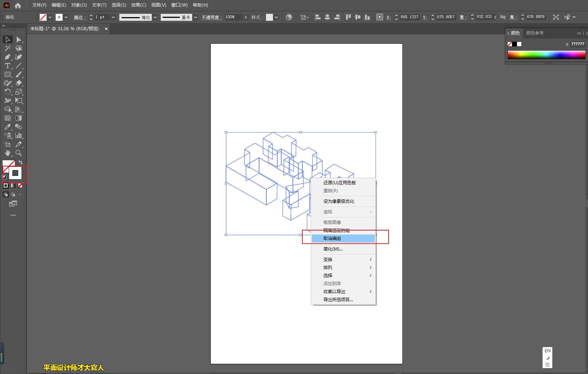Image resolution: width=588 pixels, height=374 pixels.
Task: Enable Draw Normal mode
Action: (x=5, y=194)
